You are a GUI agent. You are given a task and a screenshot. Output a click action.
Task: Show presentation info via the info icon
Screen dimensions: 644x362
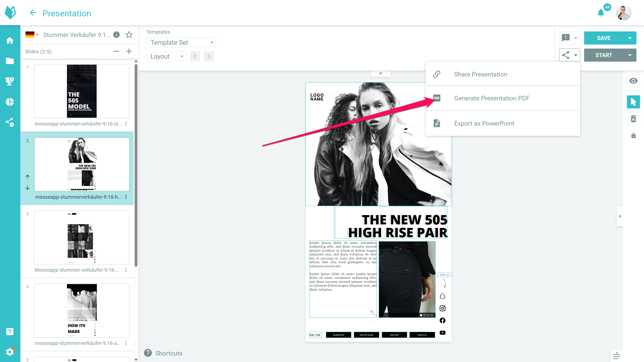116,35
